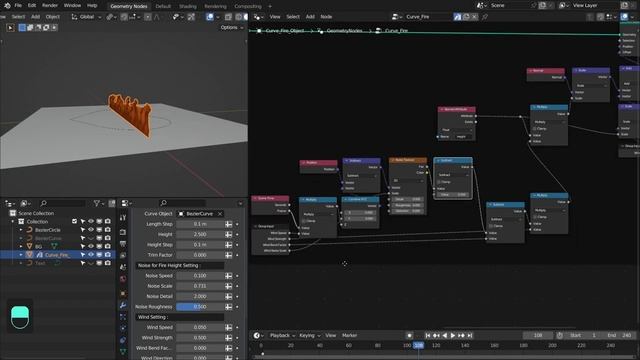Open the viewport Options dropdown
Viewport: 640px width, 360px height.
pyautogui.click(x=232, y=28)
